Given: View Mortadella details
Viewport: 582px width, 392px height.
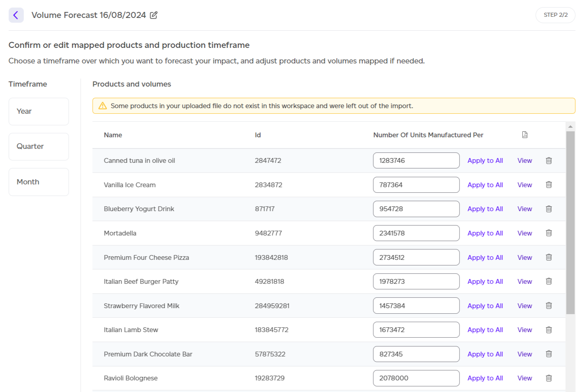Looking at the screenshot, I should coord(525,233).
